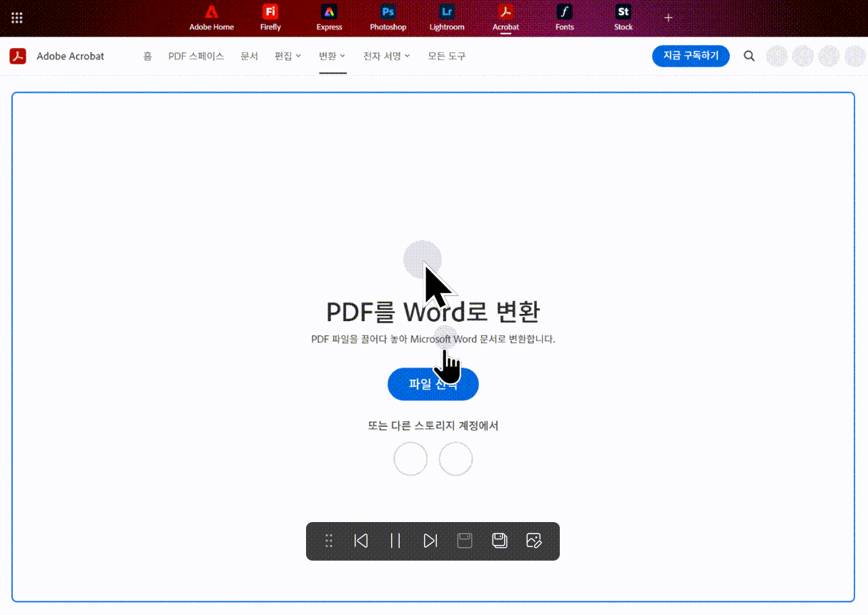The height and width of the screenshot is (615, 868).
Task: Open Adobe Home app
Action: 212,19
